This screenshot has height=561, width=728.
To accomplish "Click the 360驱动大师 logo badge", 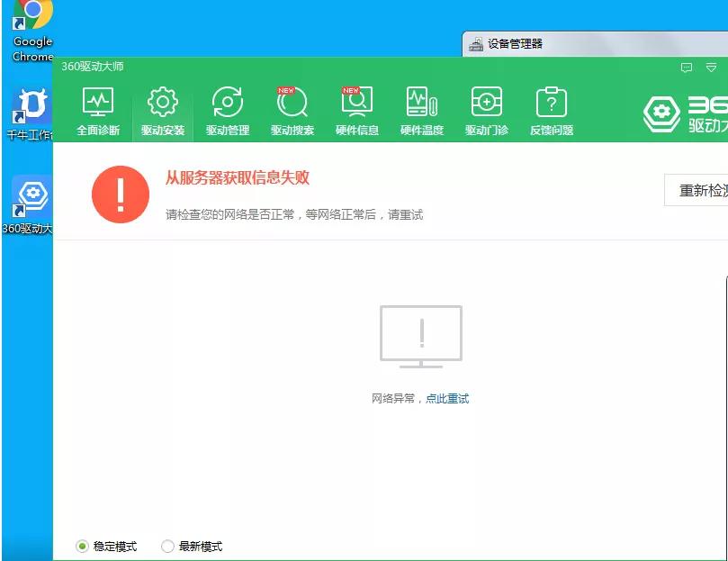I will tap(661, 112).
